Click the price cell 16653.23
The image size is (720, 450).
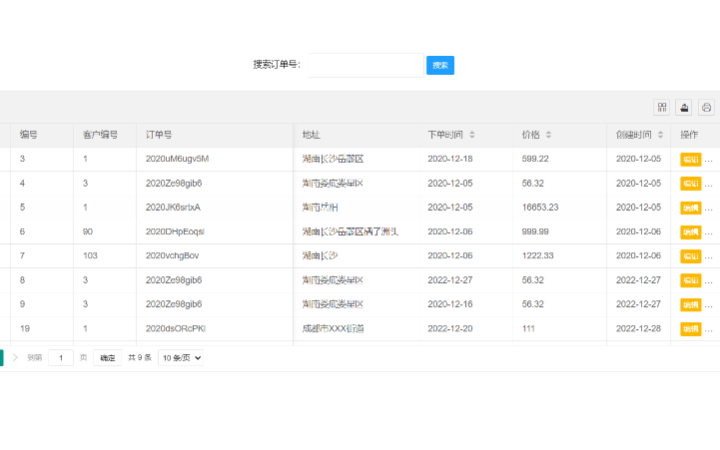[x=540, y=208]
